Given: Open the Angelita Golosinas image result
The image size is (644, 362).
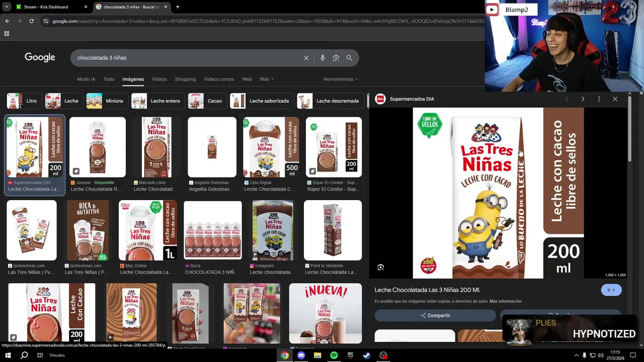Looking at the screenshot, I should (212, 147).
